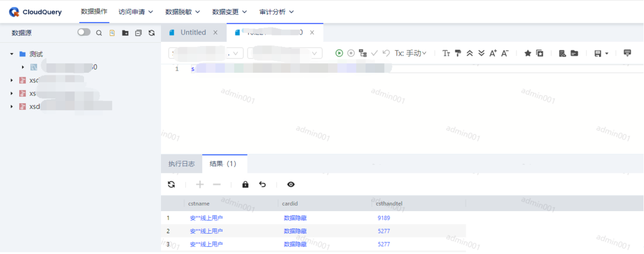Click the stop execution icon
Viewport: 644px width, 254px height.
pyautogui.click(x=351, y=53)
